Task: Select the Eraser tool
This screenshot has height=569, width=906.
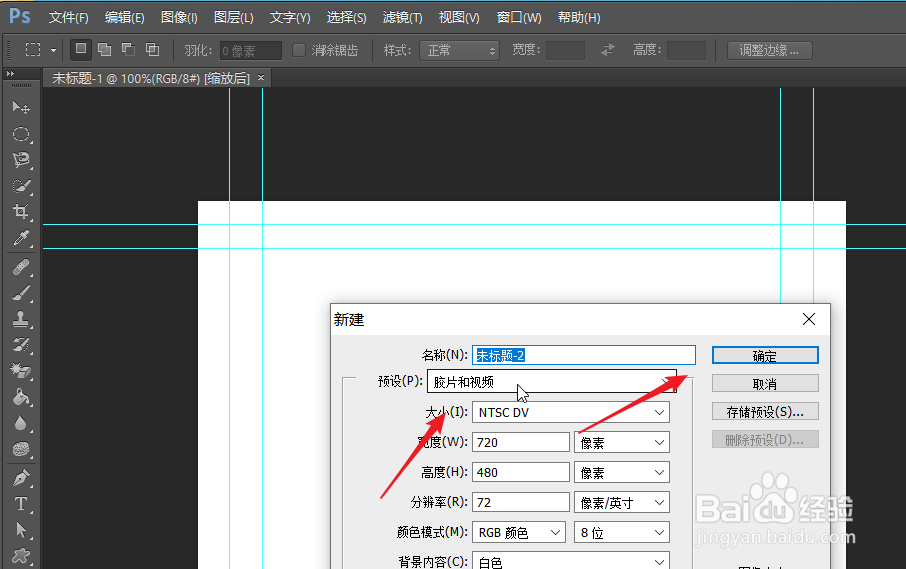Action: click(21, 371)
